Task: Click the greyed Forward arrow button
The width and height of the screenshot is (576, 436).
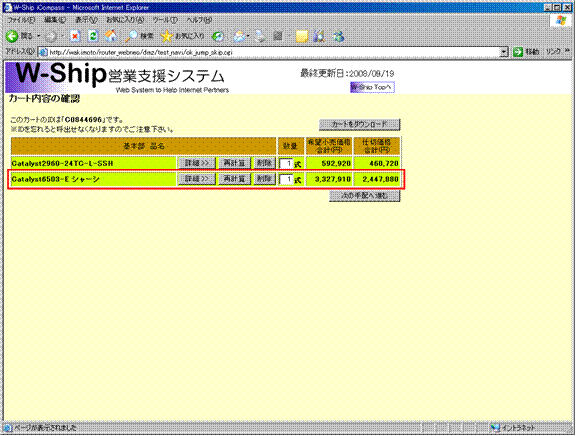Action: tap(51, 36)
